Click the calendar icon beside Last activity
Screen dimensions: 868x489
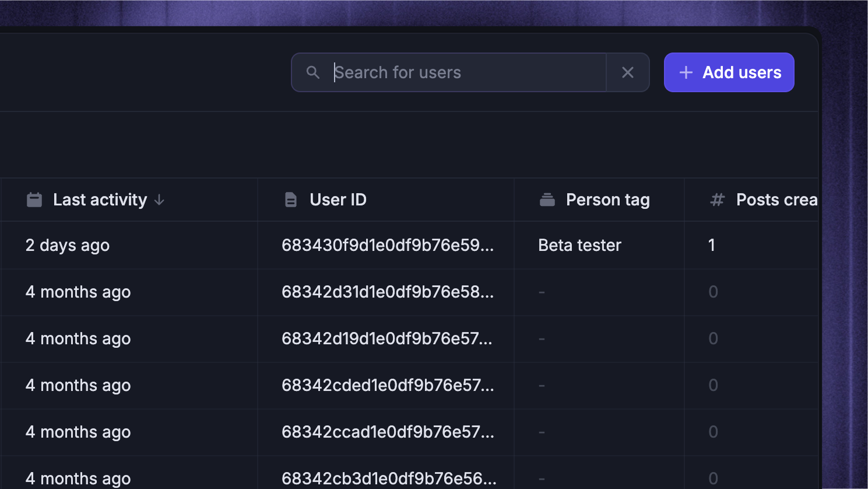pos(34,200)
